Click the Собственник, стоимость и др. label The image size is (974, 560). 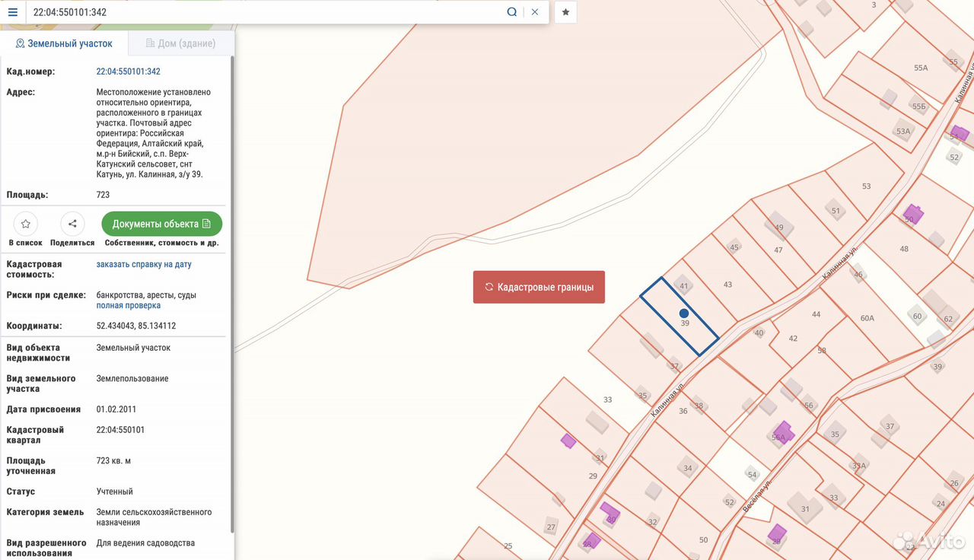click(162, 243)
